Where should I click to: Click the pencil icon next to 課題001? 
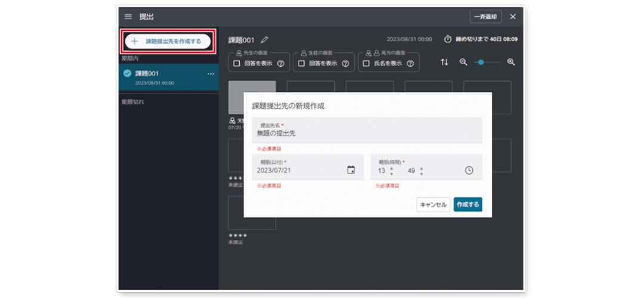(265, 40)
